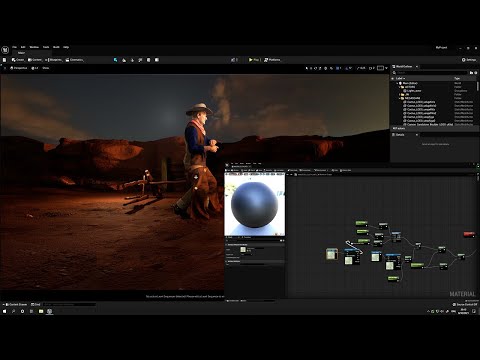Collapse the MESHES folder
480x360 pixels.
pyautogui.click(x=400, y=98)
